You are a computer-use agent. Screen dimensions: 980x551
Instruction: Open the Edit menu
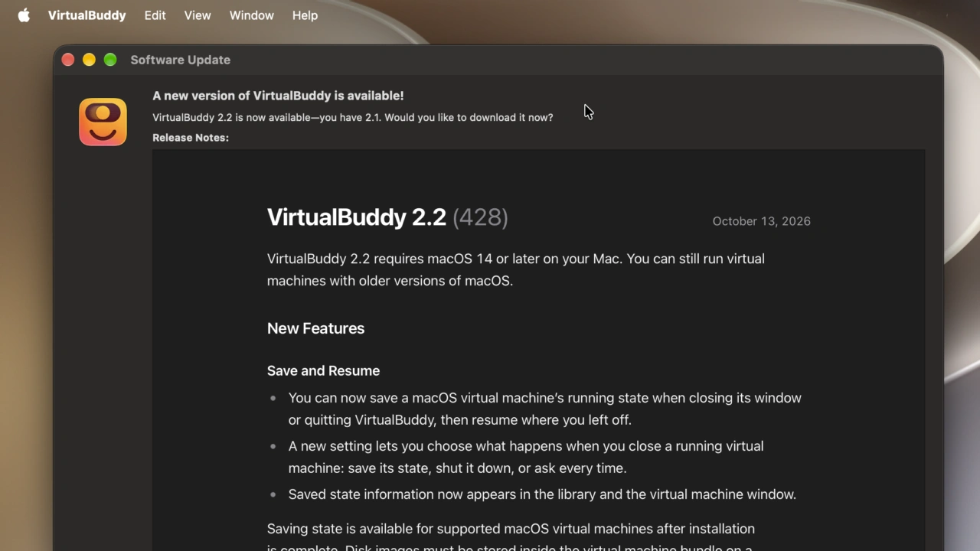coord(155,15)
